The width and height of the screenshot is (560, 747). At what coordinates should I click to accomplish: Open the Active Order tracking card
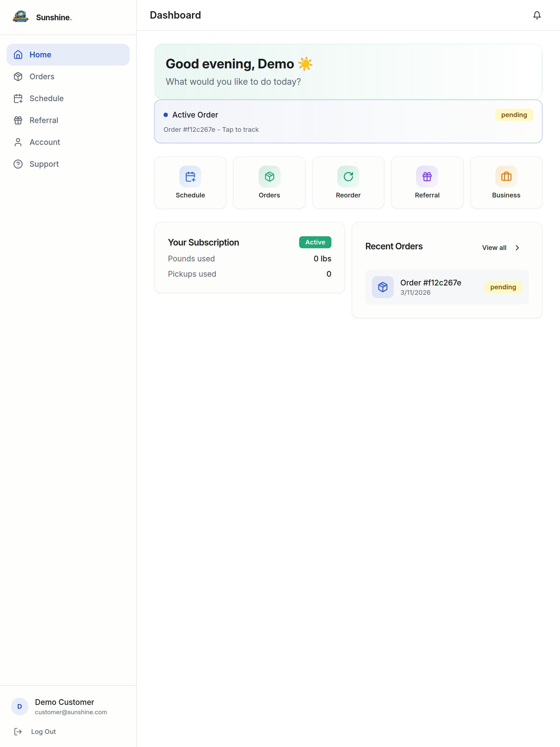pyautogui.click(x=348, y=122)
